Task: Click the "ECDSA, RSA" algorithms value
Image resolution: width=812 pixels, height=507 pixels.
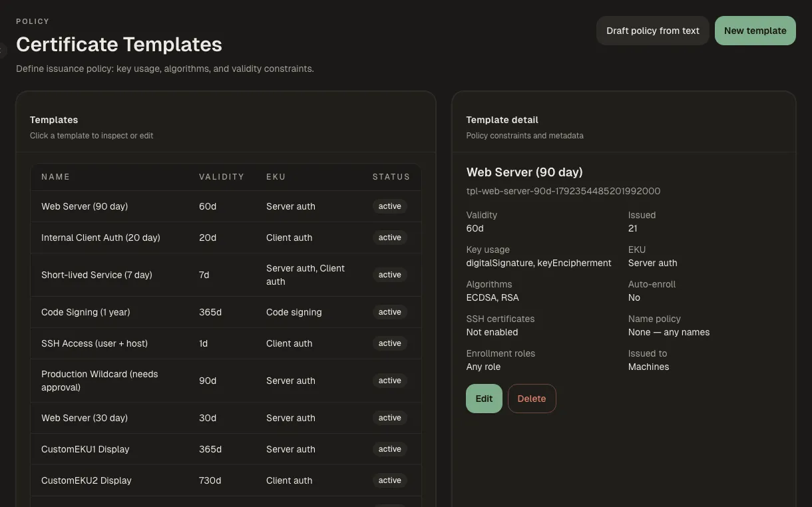Action: (493, 297)
